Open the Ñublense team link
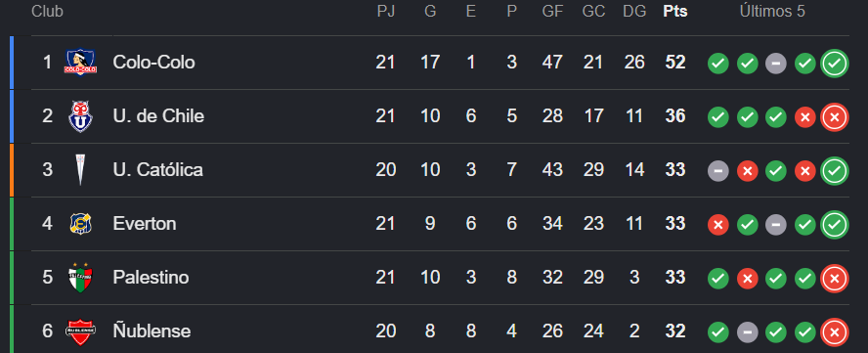Image resolution: width=868 pixels, height=353 pixels. 152,331
